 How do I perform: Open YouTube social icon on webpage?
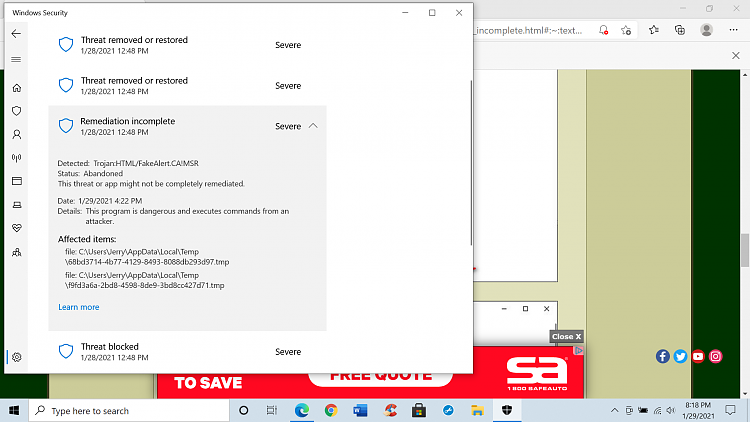point(698,356)
